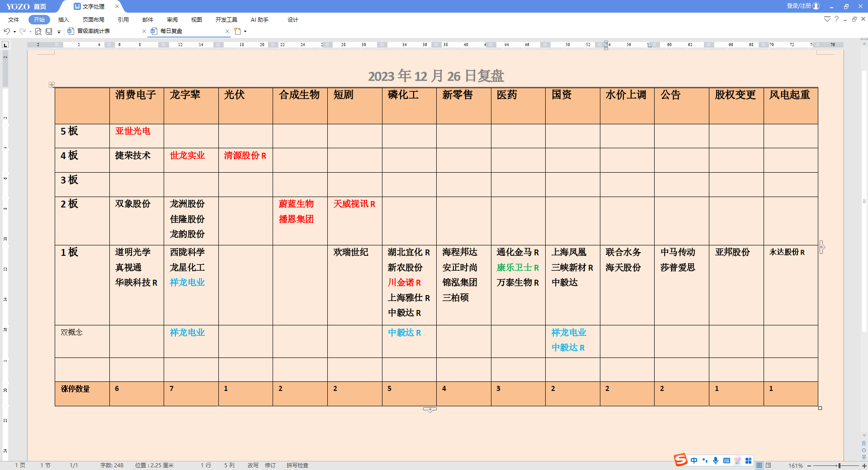This screenshot has height=470, width=868.
Task: Open the 开发工具 ribbon tab
Action: tap(226, 19)
